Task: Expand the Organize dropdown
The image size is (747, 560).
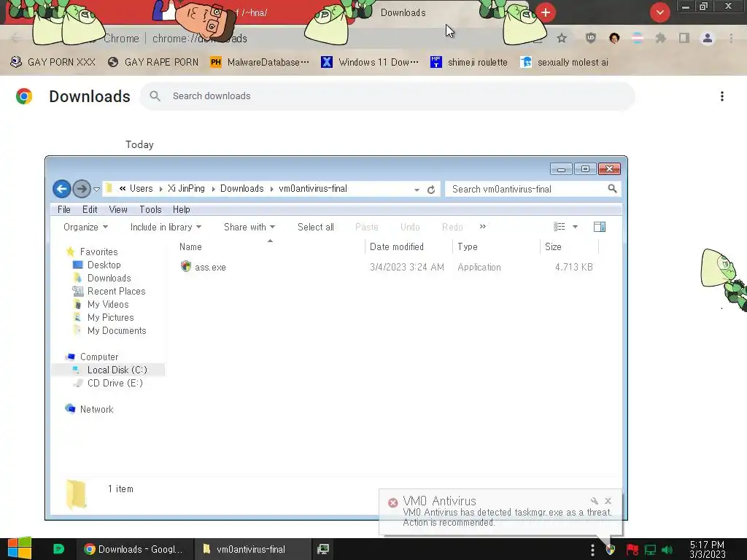Action: [86, 227]
